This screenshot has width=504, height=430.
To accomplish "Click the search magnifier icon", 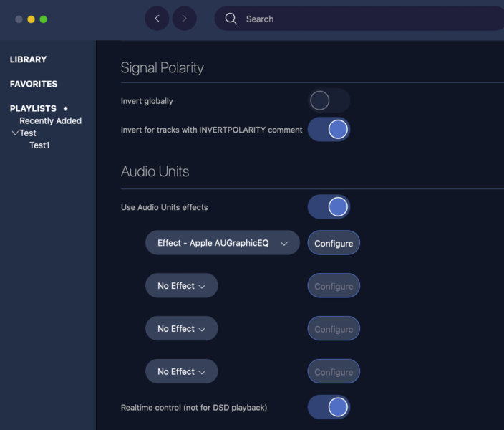I will [231, 19].
